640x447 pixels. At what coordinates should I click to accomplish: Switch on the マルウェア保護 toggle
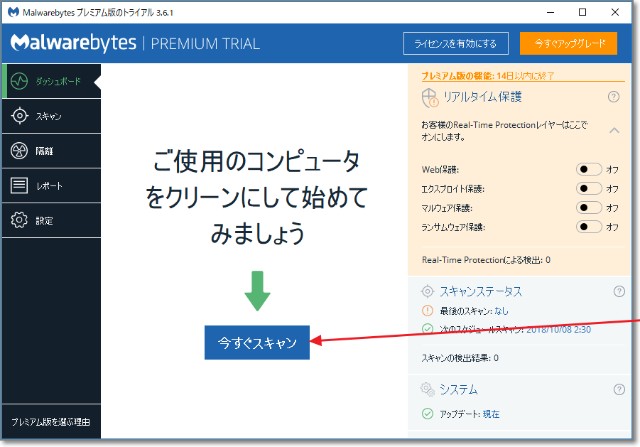pos(589,207)
